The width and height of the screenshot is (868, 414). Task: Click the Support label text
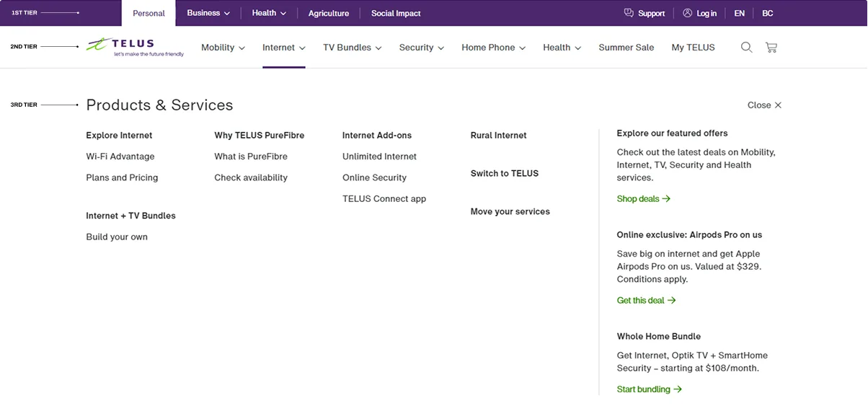652,13
